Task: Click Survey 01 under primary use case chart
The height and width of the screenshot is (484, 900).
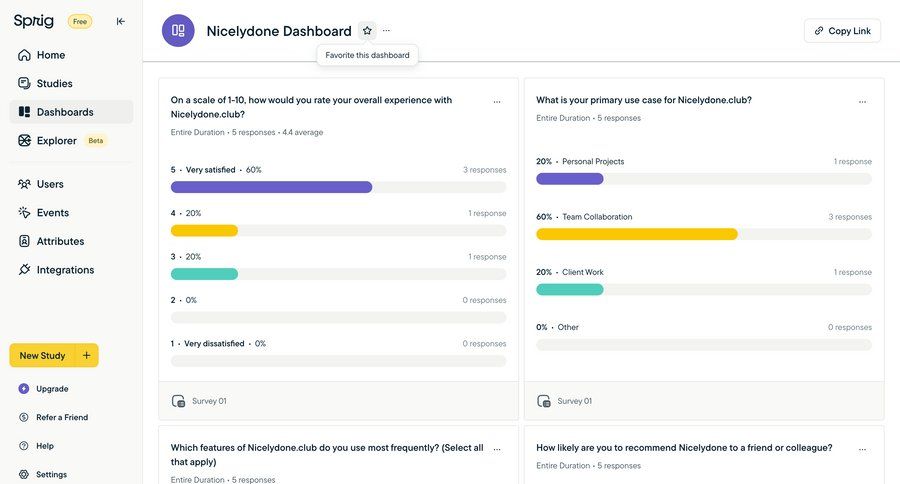Action: [573, 401]
